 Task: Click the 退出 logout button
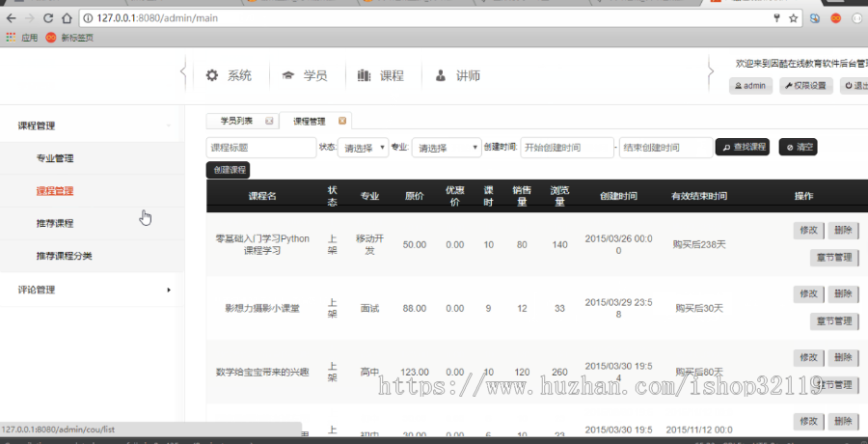click(854, 86)
